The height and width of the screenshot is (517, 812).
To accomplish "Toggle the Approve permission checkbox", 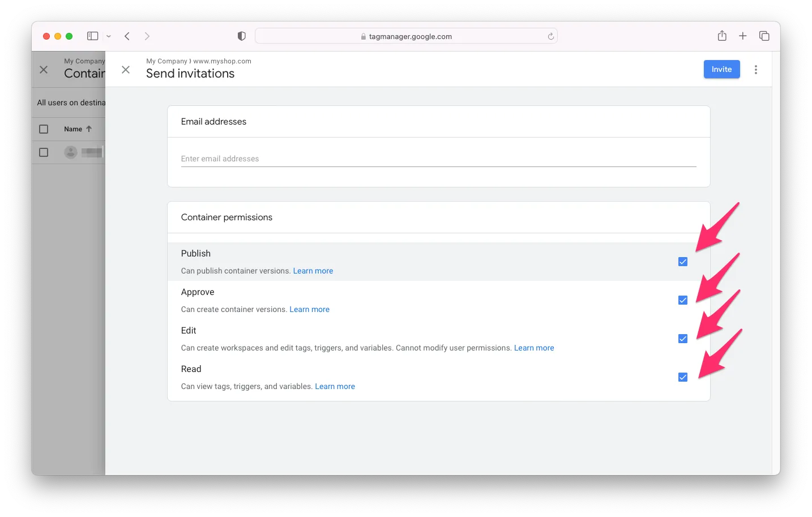I will [x=683, y=300].
